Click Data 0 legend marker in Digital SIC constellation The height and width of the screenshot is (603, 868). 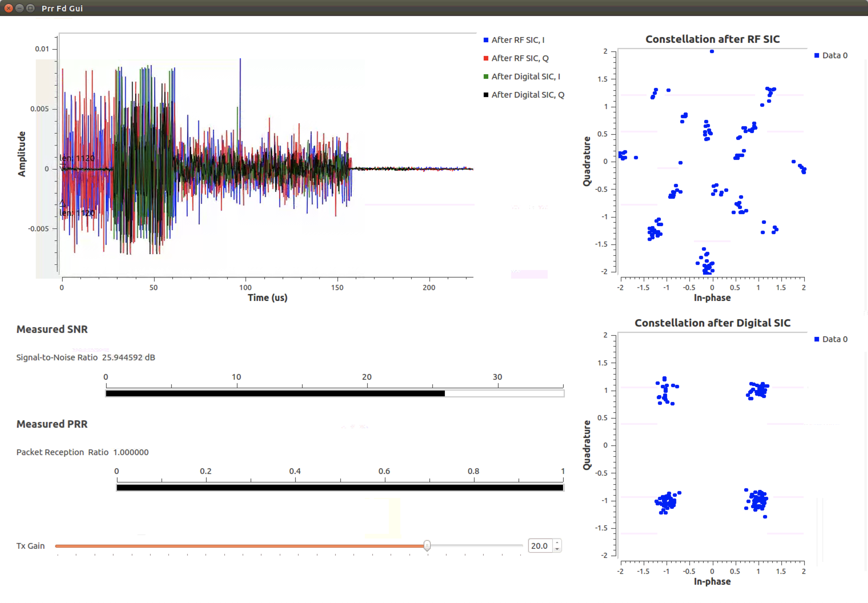click(817, 339)
